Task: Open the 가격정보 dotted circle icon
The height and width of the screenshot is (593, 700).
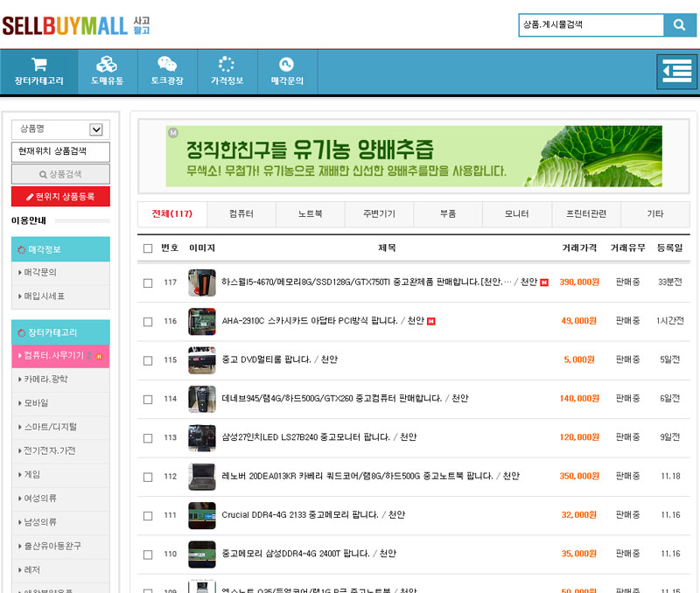Action: point(227,65)
